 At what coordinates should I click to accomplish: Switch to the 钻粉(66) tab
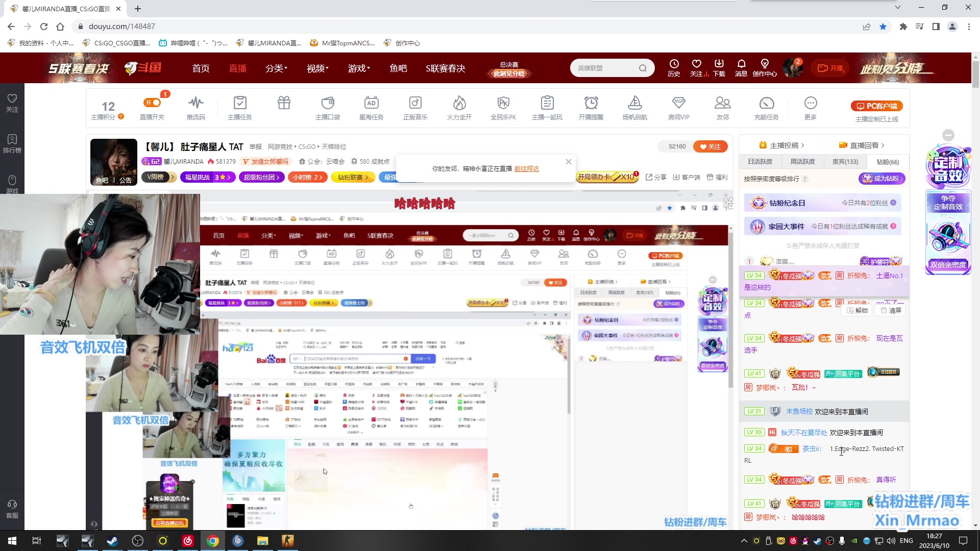point(888,162)
